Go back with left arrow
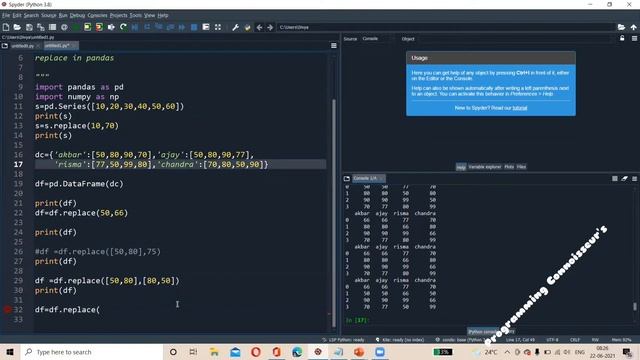This screenshot has height=360, width=640. [259, 27]
